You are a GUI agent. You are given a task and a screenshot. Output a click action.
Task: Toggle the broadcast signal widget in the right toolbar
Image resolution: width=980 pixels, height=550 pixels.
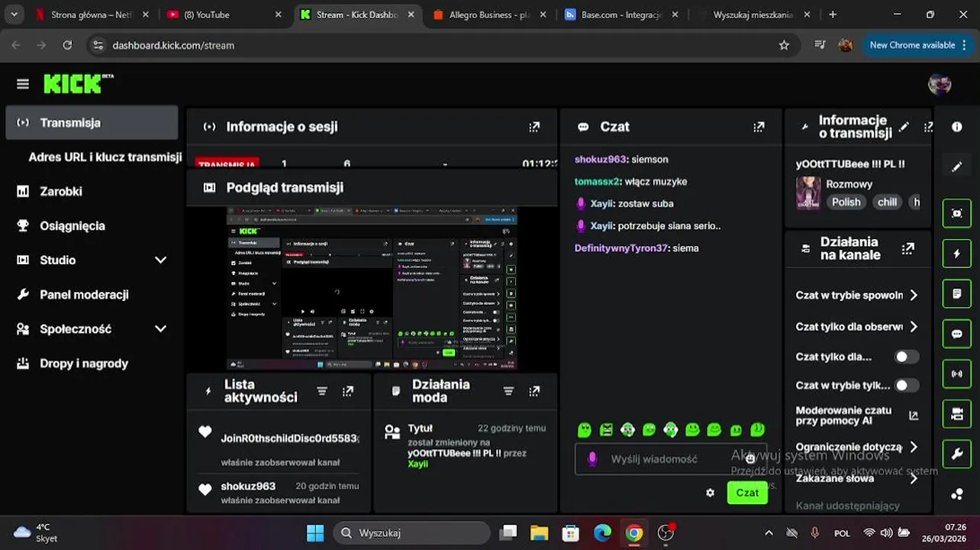(957, 374)
